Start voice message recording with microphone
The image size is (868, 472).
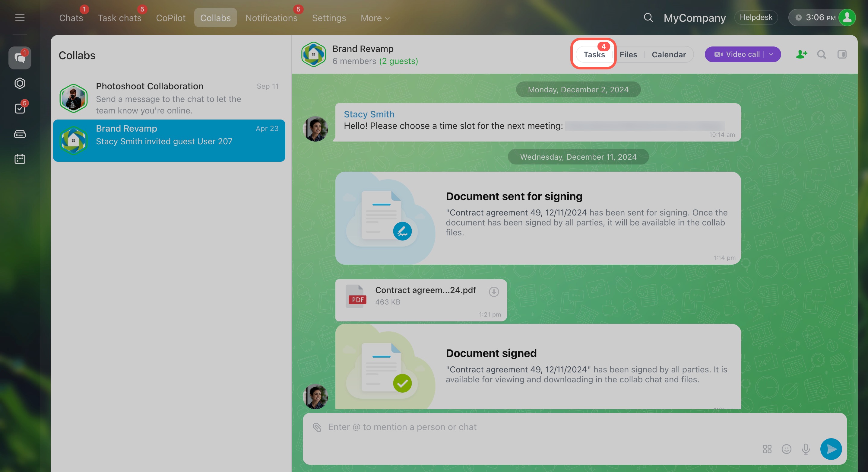[x=806, y=449]
